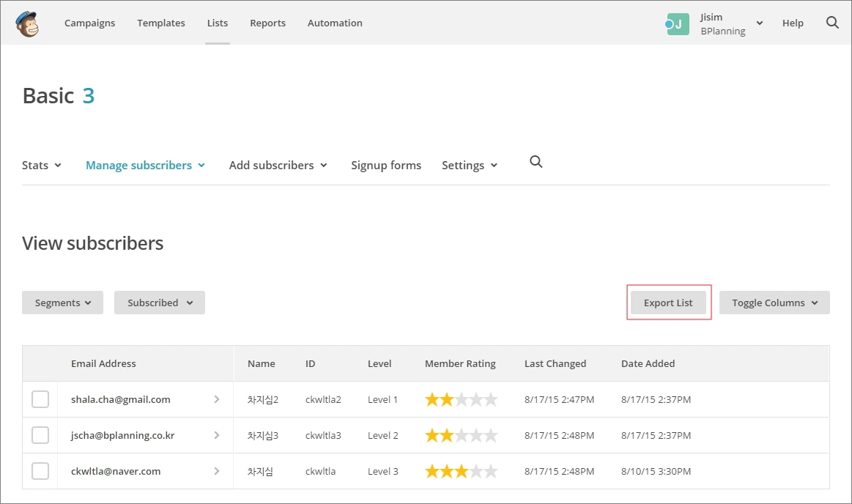Click the subscriber search magnifier icon
This screenshot has height=504, width=852.
536,162
